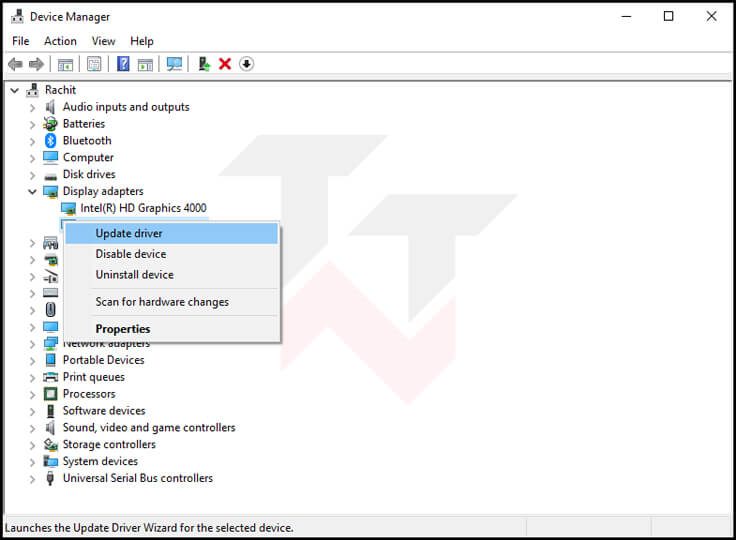736x540 pixels.
Task: Open the Action menu
Action: [x=60, y=41]
